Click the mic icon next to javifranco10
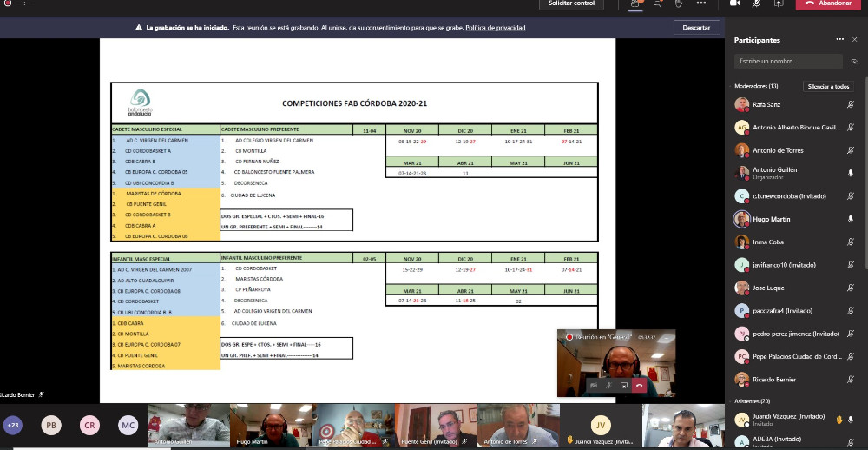868x450 pixels. click(851, 265)
